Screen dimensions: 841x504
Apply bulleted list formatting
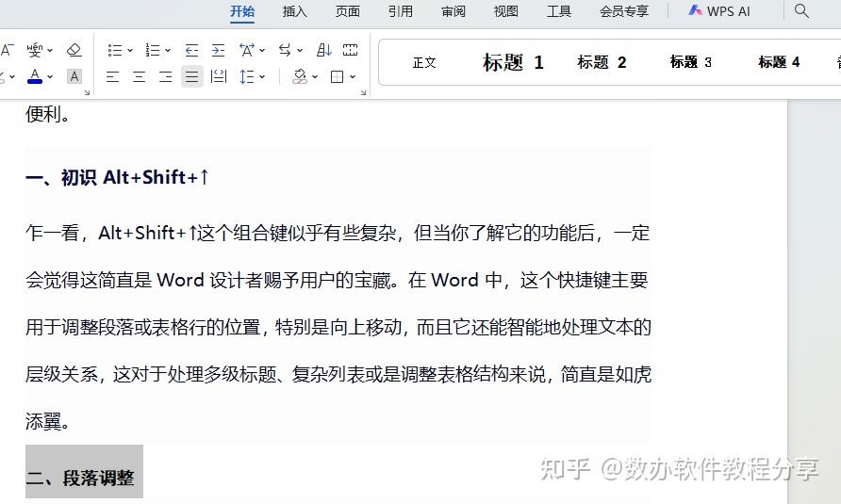coord(115,50)
